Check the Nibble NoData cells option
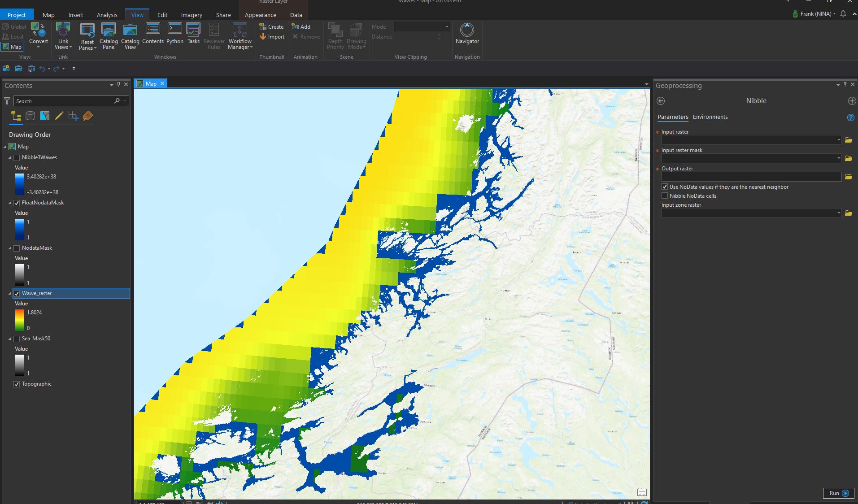The width and height of the screenshot is (858, 504). (x=665, y=196)
